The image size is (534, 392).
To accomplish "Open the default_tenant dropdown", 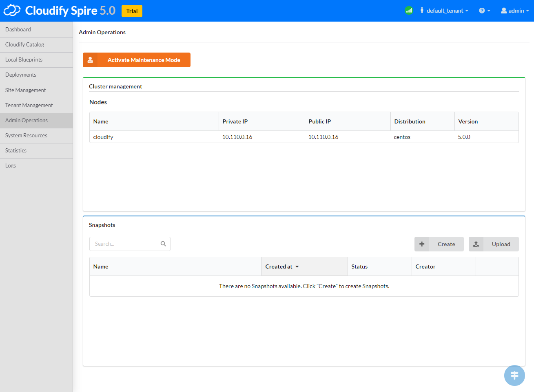I will pos(445,11).
